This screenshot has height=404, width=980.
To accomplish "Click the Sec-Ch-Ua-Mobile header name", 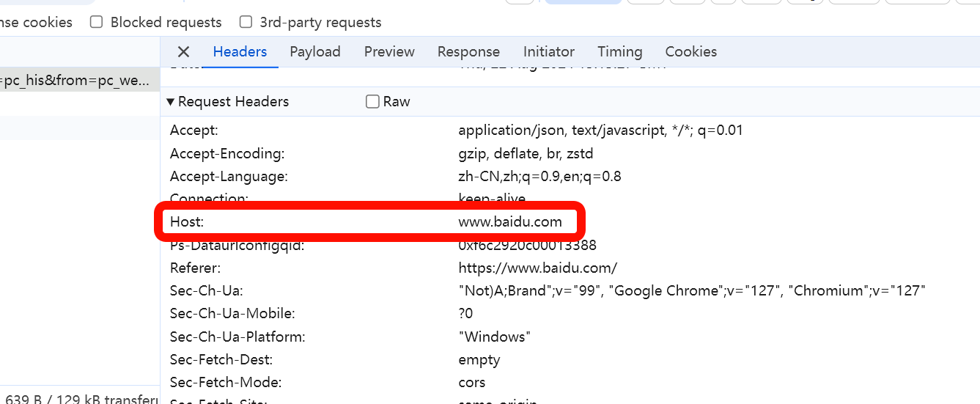I will [232, 314].
